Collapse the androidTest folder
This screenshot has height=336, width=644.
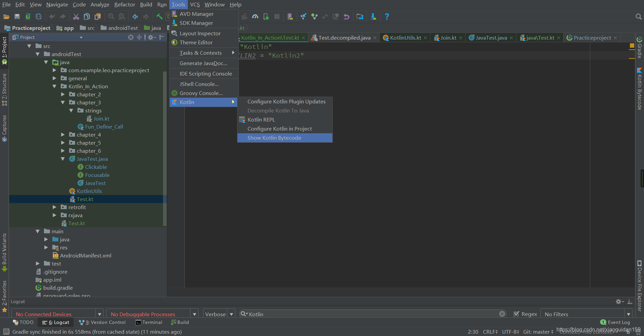pos(38,54)
